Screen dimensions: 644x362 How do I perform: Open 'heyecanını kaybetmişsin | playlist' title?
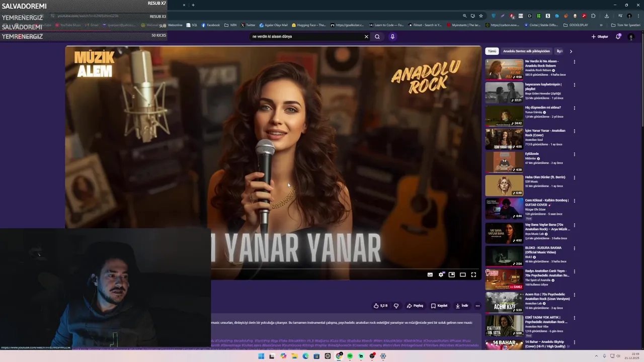543,86
